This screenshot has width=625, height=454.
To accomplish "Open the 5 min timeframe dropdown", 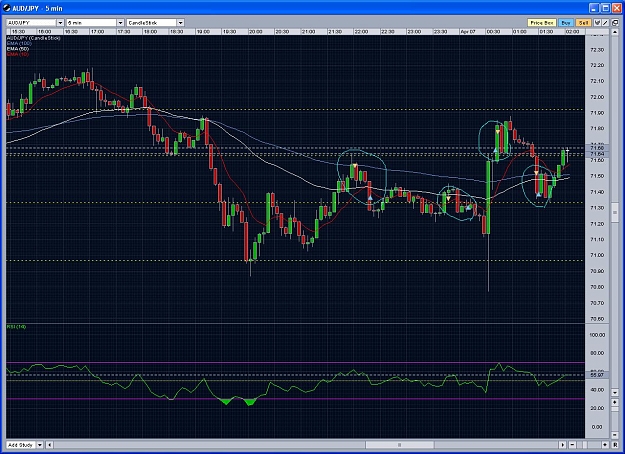I will [x=120, y=23].
